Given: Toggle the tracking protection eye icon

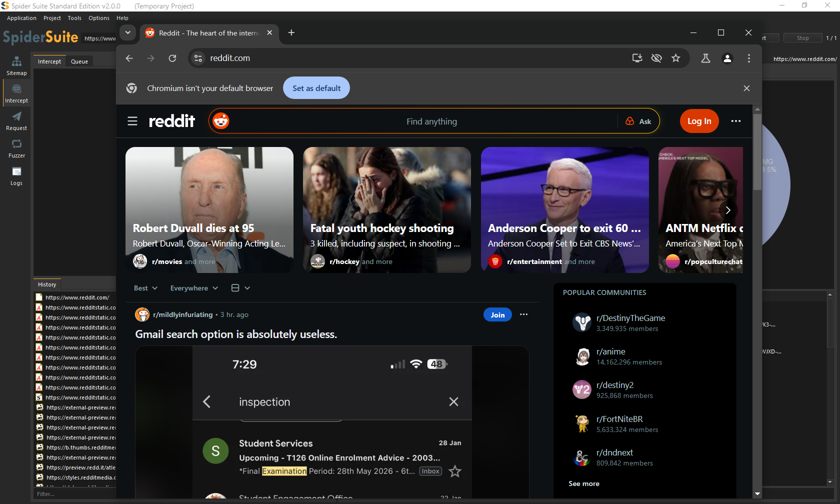Looking at the screenshot, I should click(x=656, y=58).
